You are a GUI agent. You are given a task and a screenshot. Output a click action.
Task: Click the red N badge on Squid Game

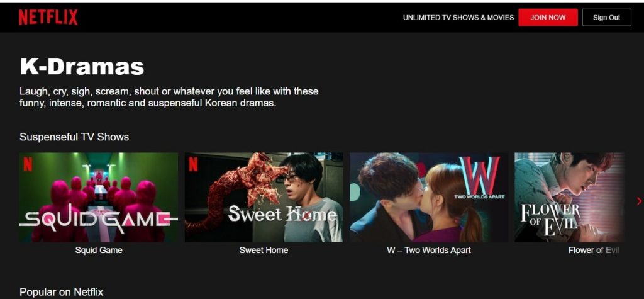coord(28,164)
